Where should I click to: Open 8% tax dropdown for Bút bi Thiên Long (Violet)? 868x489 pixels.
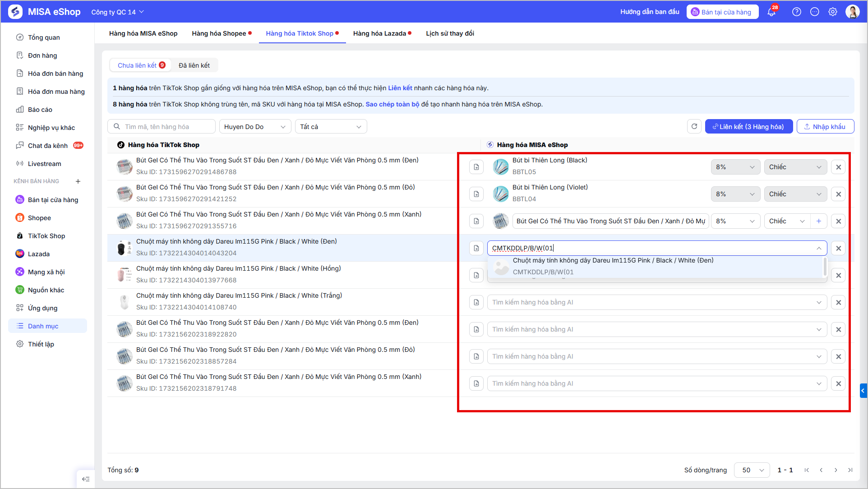(735, 194)
